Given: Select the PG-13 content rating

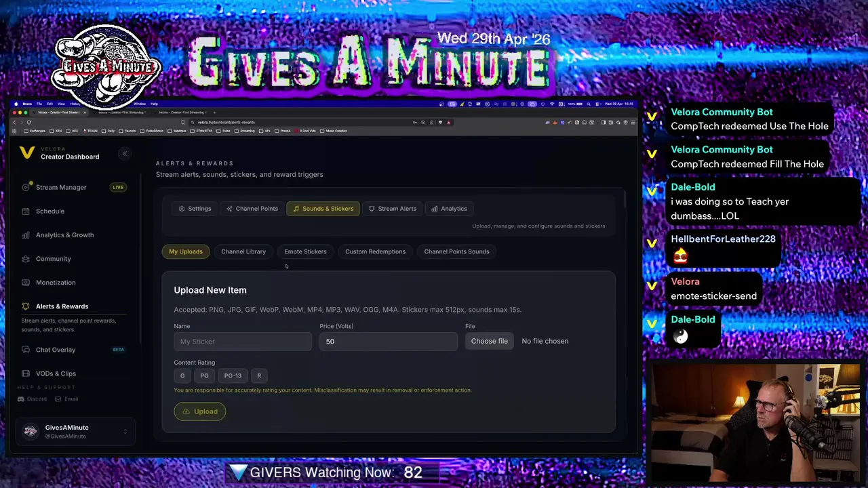Looking at the screenshot, I should click(233, 375).
